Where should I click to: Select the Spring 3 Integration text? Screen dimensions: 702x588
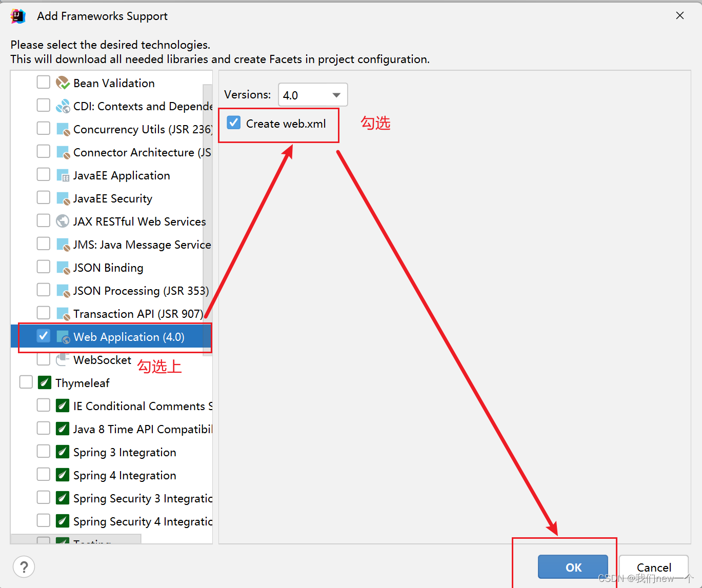(x=125, y=452)
